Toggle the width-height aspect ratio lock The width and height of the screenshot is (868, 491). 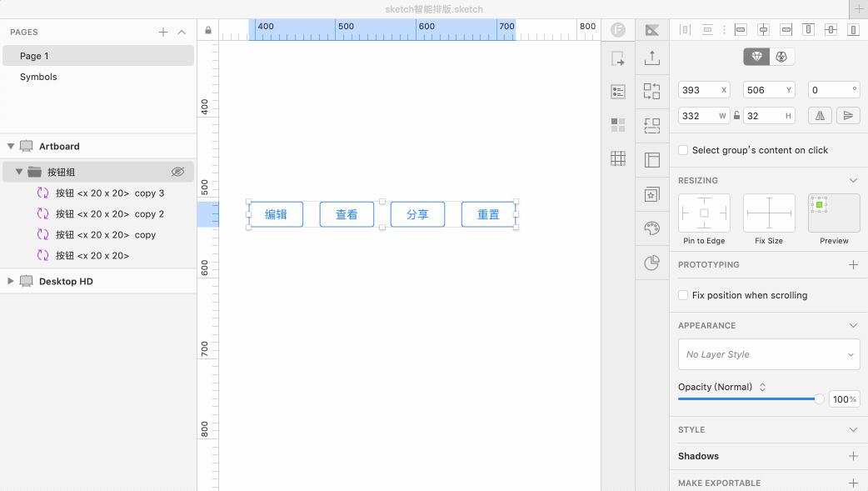(x=736, y=116)
